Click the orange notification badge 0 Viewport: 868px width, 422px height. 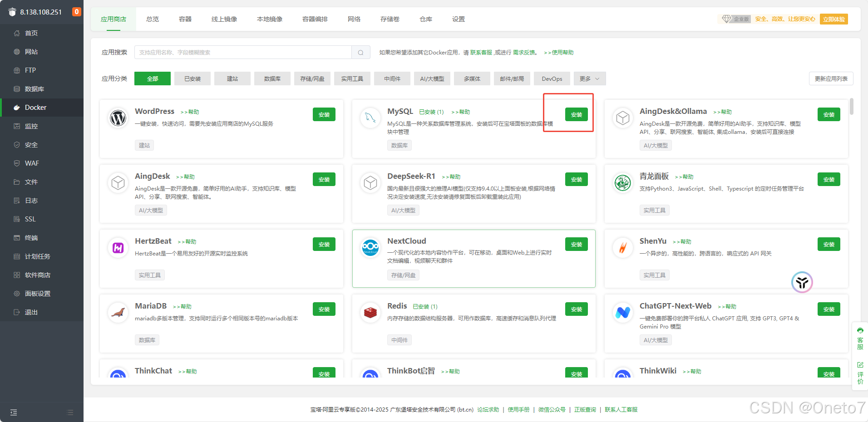tap(77, 12)
